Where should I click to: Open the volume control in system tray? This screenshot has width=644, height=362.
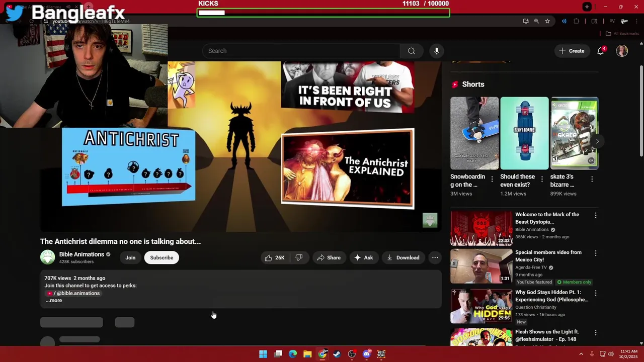coord(611,354)
